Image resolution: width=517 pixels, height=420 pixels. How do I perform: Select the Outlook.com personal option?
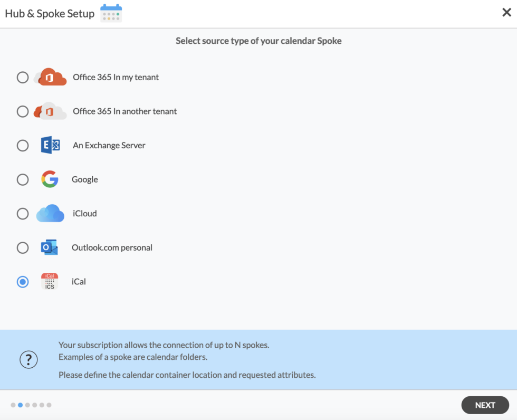23,247
